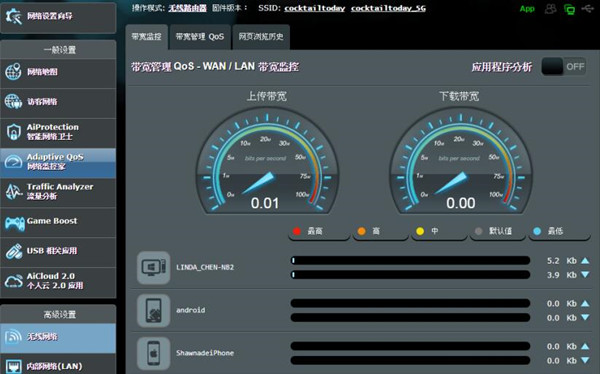
Task: Click LINDA_CHEN-NB2 download arrow icon
Action: pos(585,275)
